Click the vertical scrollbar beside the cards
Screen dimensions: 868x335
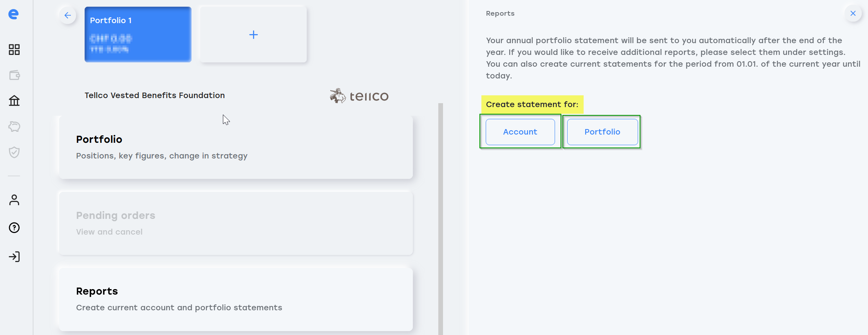pyautogui.click(x=441, y=219)
